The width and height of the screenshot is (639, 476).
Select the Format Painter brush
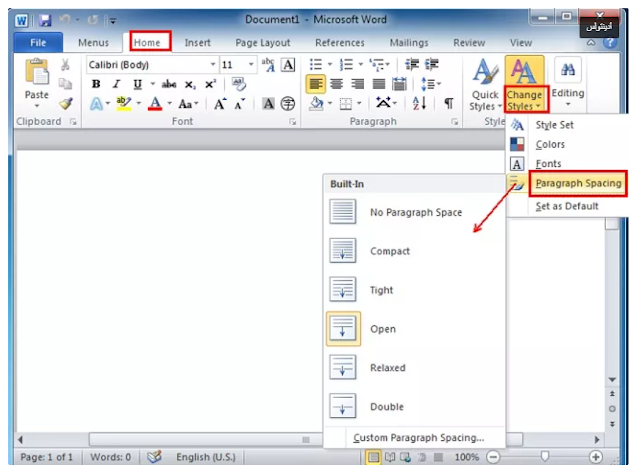point(66,104)
